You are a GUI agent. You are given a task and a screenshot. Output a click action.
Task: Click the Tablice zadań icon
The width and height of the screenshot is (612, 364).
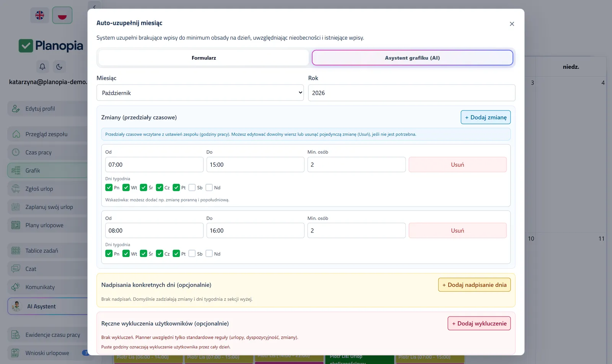16,251
